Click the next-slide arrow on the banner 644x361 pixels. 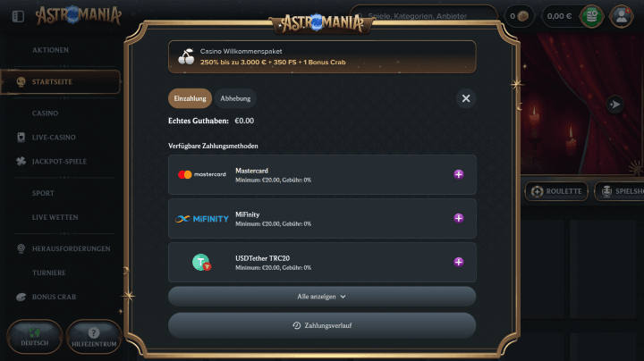[614, 105]
